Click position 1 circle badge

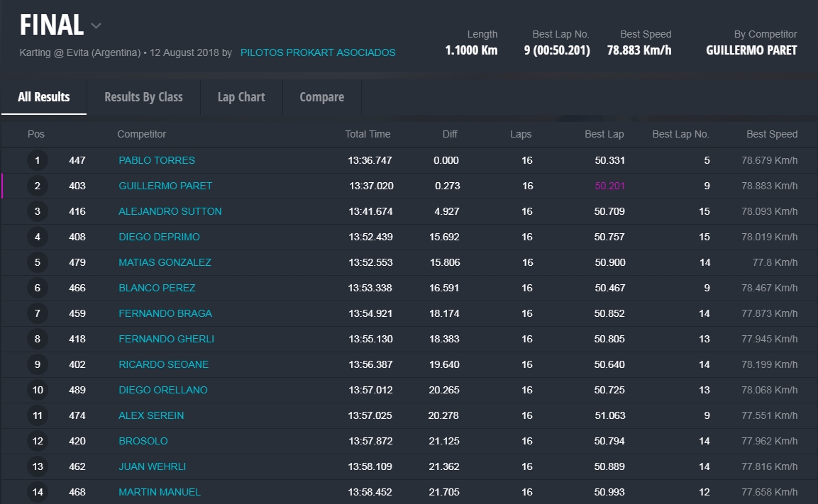[38, 160]
